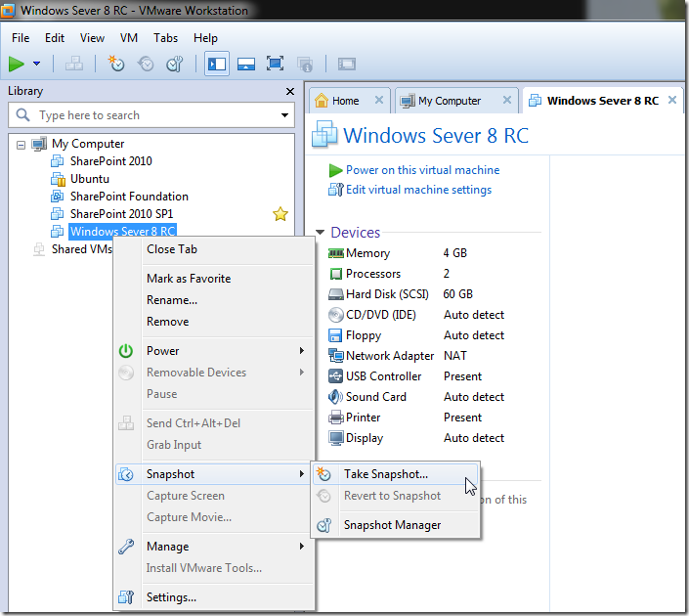Expand the library search dropdown arrow

(x=284, y=115)
